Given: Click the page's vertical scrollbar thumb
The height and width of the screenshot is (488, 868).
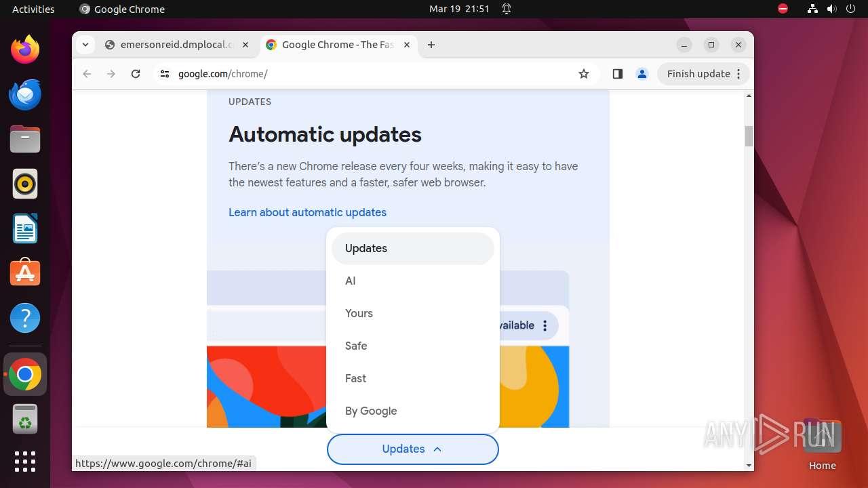Looking at the screenshot, I should click(749, 136).
